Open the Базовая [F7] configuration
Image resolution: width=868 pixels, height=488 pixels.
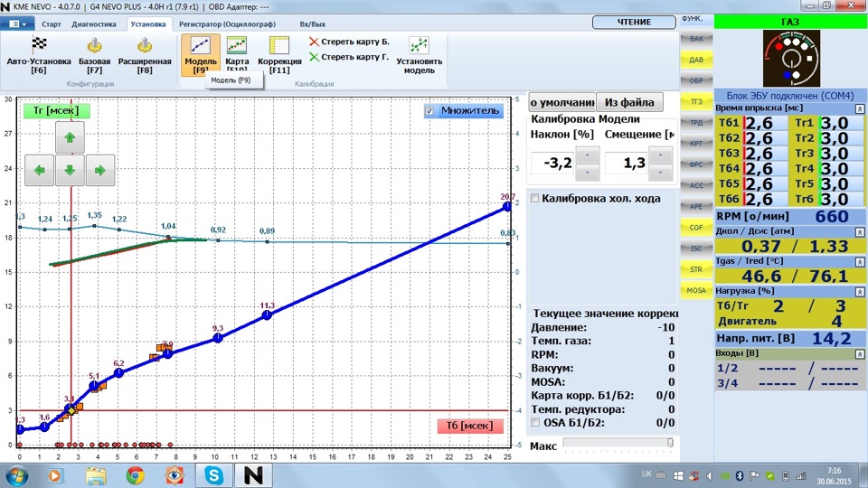pyautogui.click(x=94, y=45)
